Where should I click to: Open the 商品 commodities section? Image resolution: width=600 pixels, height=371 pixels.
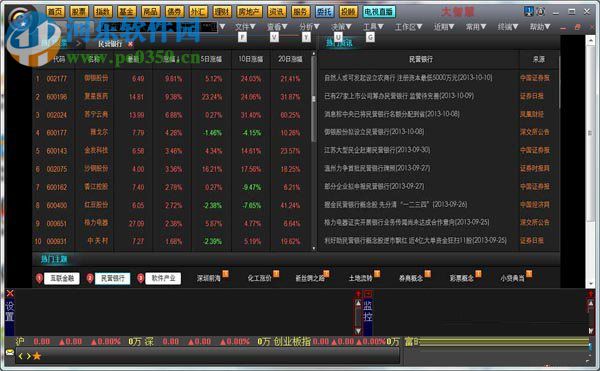(x=150, y=12)
